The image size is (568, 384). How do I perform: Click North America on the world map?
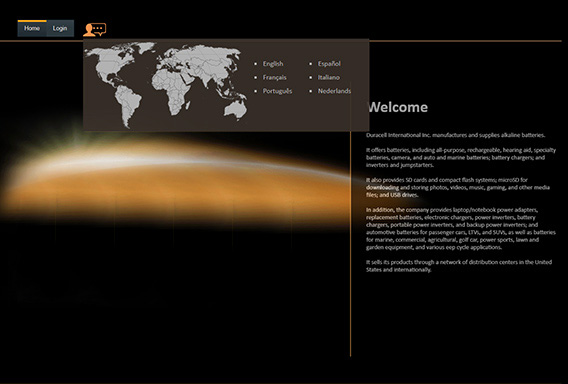coord(110,63)
